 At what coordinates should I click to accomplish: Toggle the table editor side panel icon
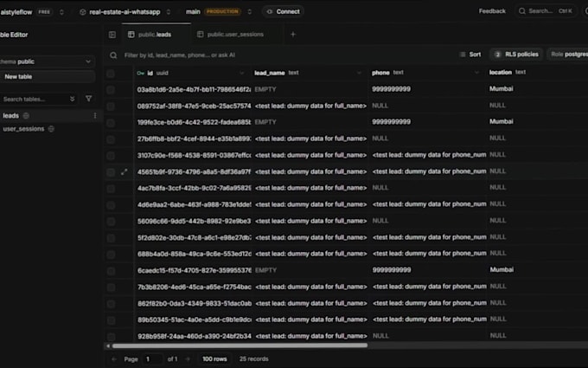click(x=112, y=35)
